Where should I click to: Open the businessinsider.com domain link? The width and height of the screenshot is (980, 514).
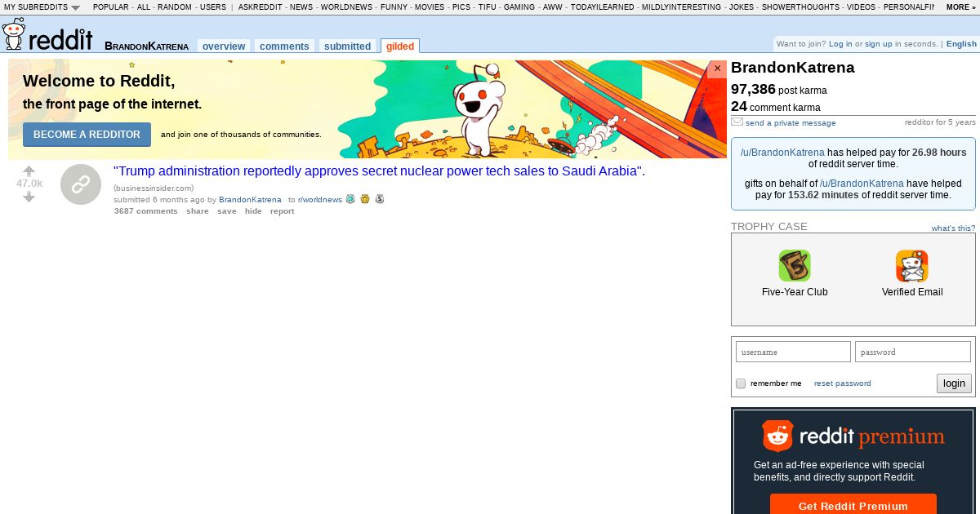[x=154, y=188]
